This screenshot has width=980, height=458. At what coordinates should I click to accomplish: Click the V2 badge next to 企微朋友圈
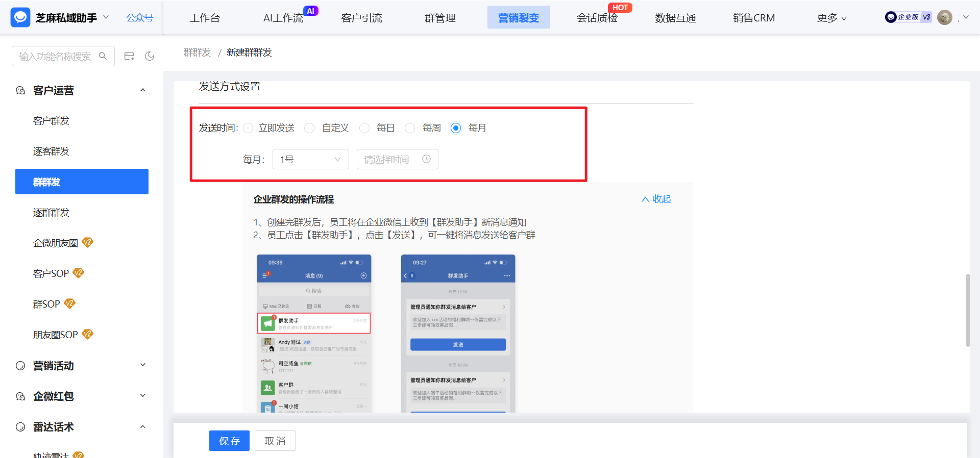(x=88, y=242)
